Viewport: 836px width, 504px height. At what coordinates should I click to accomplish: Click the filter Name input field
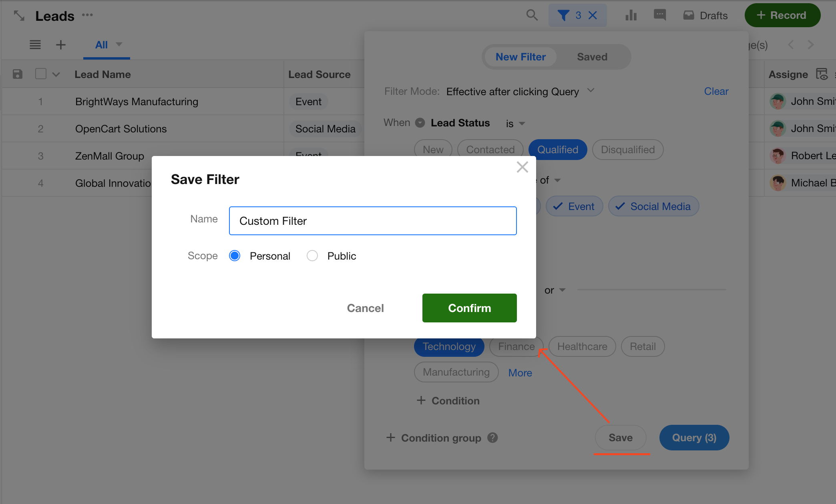tap(372, 221)
